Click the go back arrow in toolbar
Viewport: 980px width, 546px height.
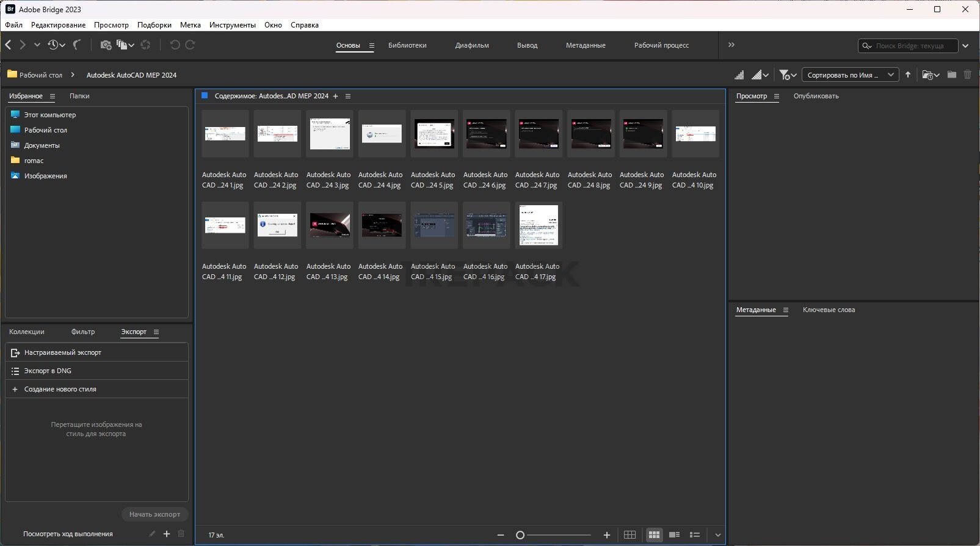point(9,45)
